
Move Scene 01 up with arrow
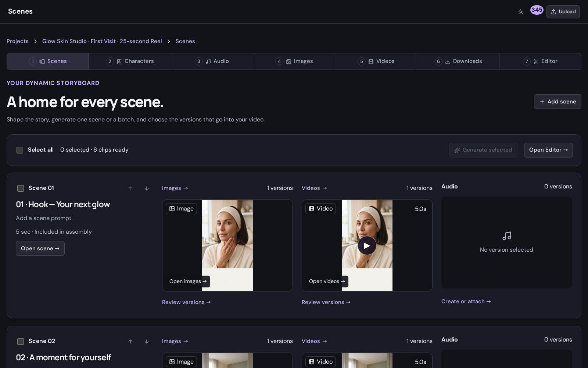pos(130,188)
